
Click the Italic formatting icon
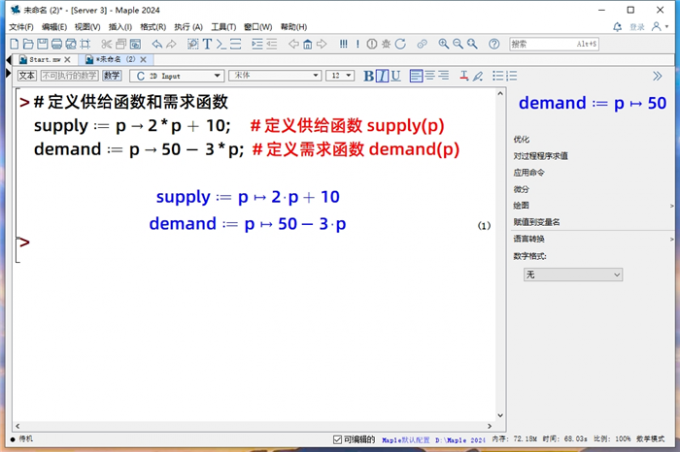(x=382, y=76)
